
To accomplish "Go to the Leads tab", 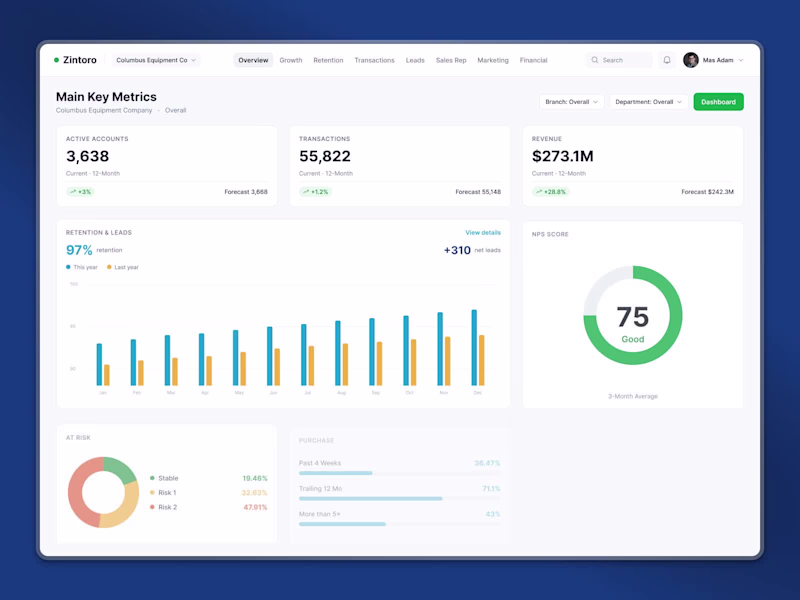I will 415,60.
